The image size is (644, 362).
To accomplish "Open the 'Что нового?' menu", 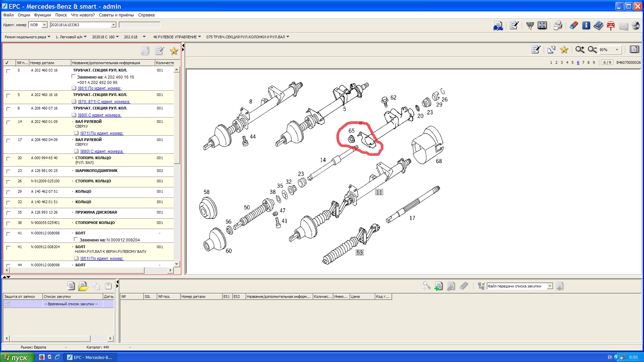I will click(83, 15).
